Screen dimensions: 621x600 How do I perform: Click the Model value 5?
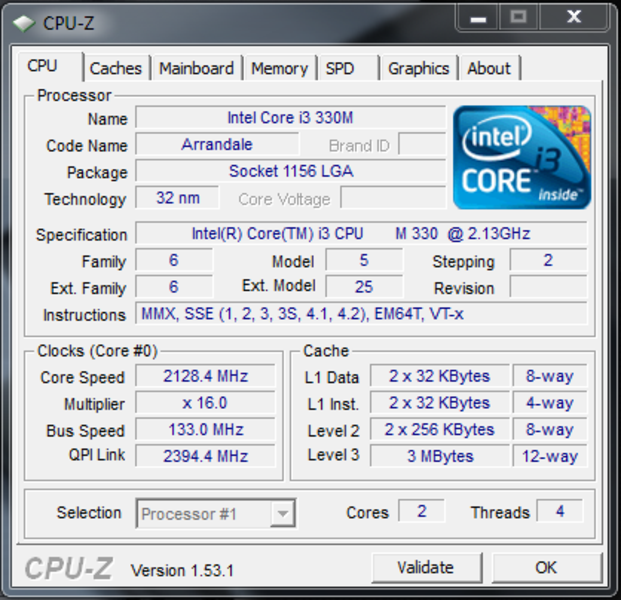coord(364,260)
